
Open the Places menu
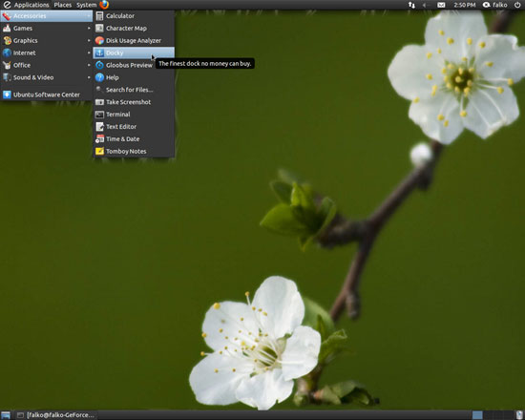click(x=63, y=5)
